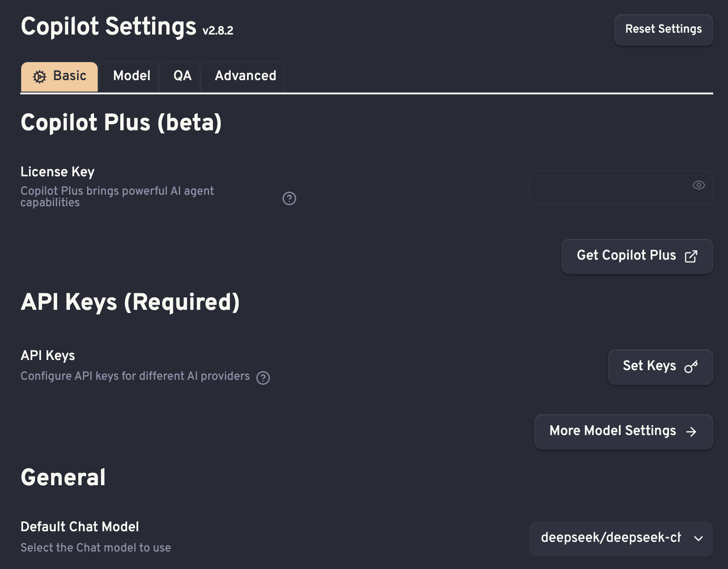Click the Reset Settings button
728x569 pixels.
pos(663,30)
